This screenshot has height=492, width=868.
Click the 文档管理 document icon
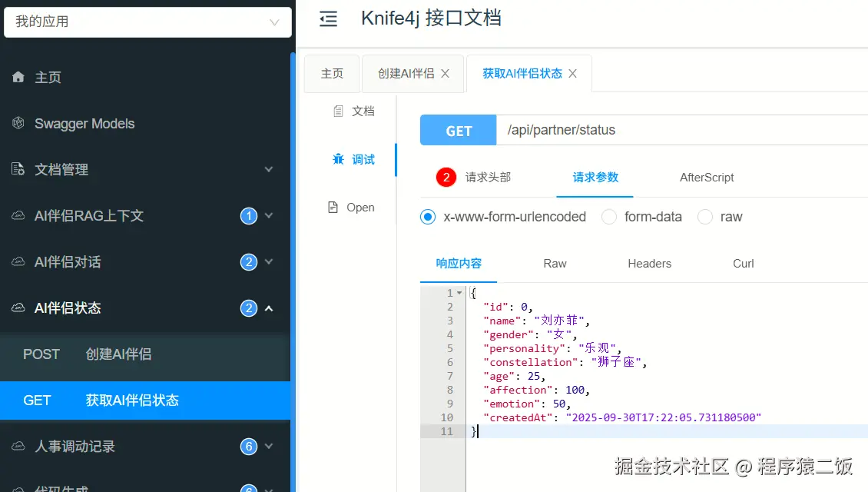pos(18,169)
